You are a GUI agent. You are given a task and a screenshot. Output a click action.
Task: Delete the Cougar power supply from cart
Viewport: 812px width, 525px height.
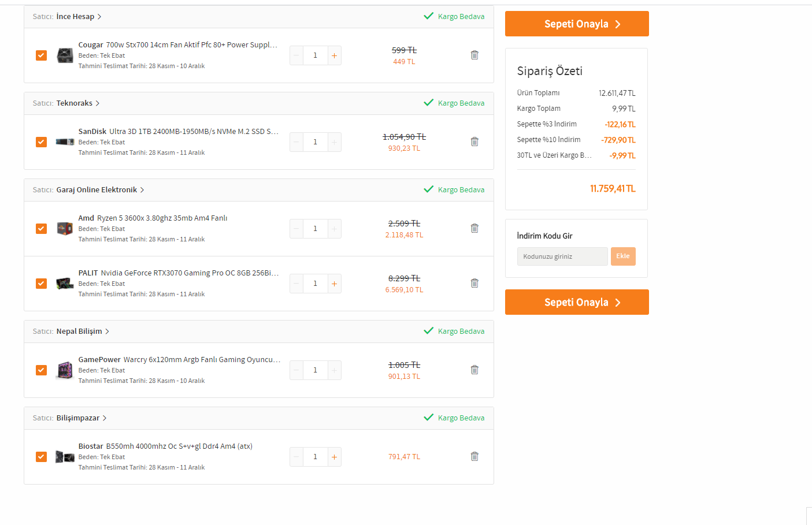474,55
